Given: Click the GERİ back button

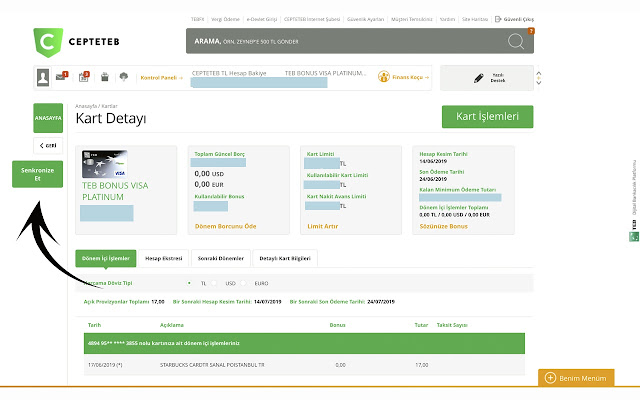Looking at the screenshot, I should [x=48, y=145].
